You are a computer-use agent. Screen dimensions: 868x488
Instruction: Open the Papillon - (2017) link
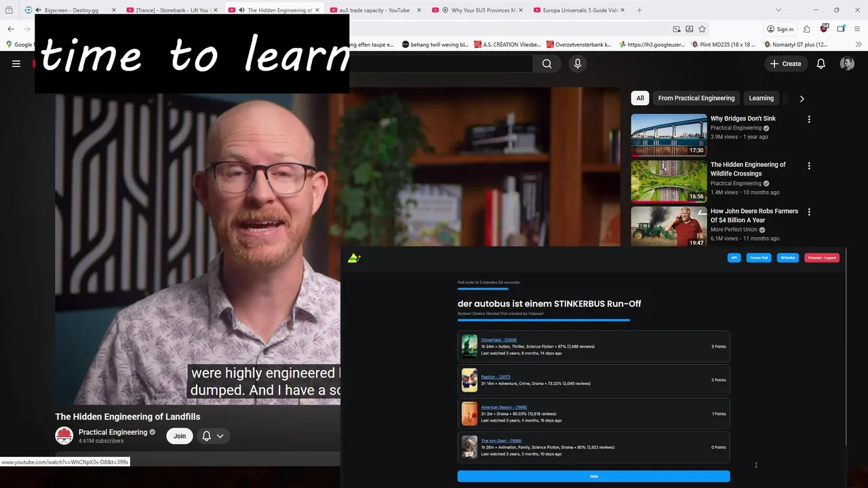pos(496,377)
